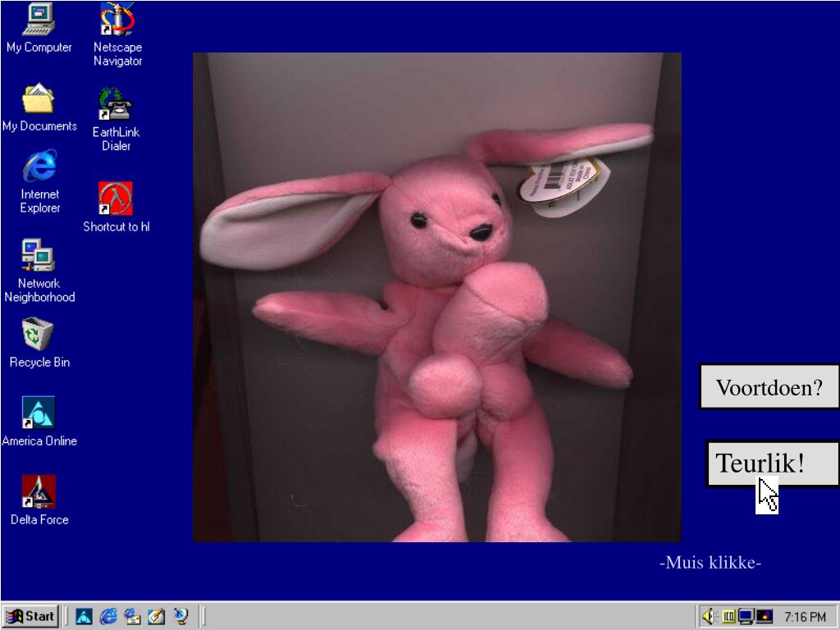Launch Netscape Navigator from the desktop

(x=117, y=20)
